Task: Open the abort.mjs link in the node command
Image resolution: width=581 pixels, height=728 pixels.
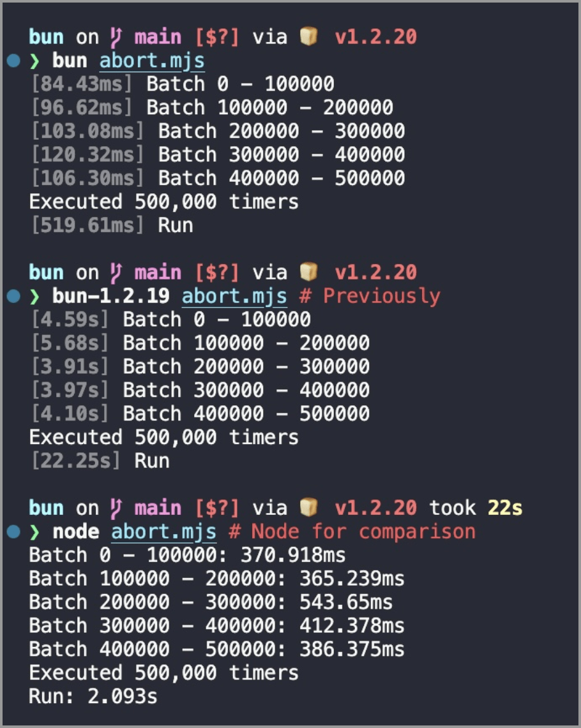Action: 163,532
